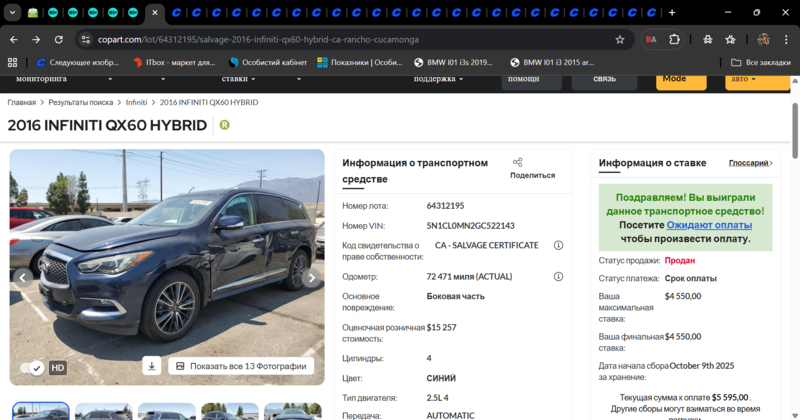
Task: Open BMW I01 i3s 2019 bookmark
Action: point(453,62)
